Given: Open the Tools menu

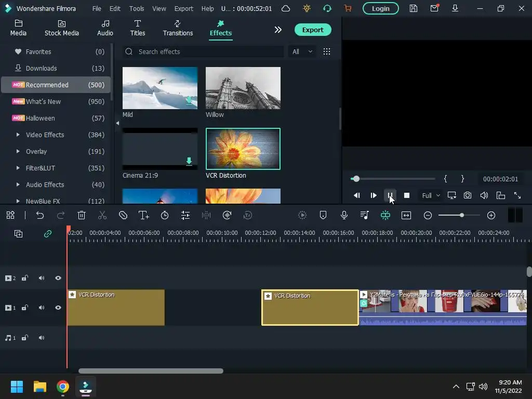Looking at the screenshot, I should [x=137, y=8].
